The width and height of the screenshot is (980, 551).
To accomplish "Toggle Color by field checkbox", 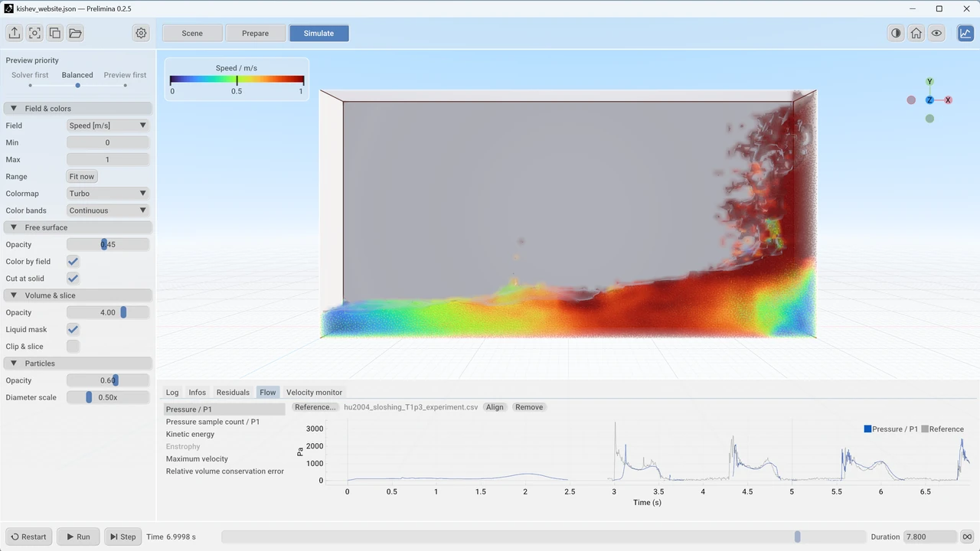I will 73,262.
